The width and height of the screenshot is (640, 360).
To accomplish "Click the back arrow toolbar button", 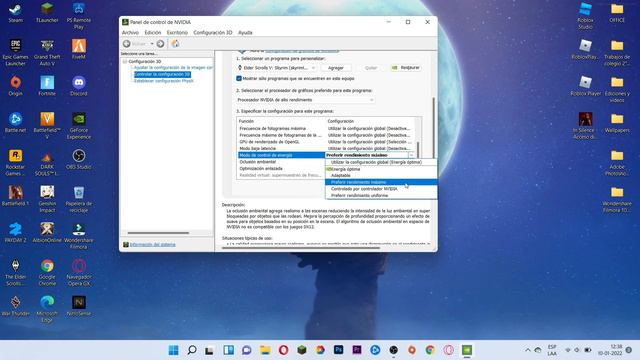I will tap(127, 44).
